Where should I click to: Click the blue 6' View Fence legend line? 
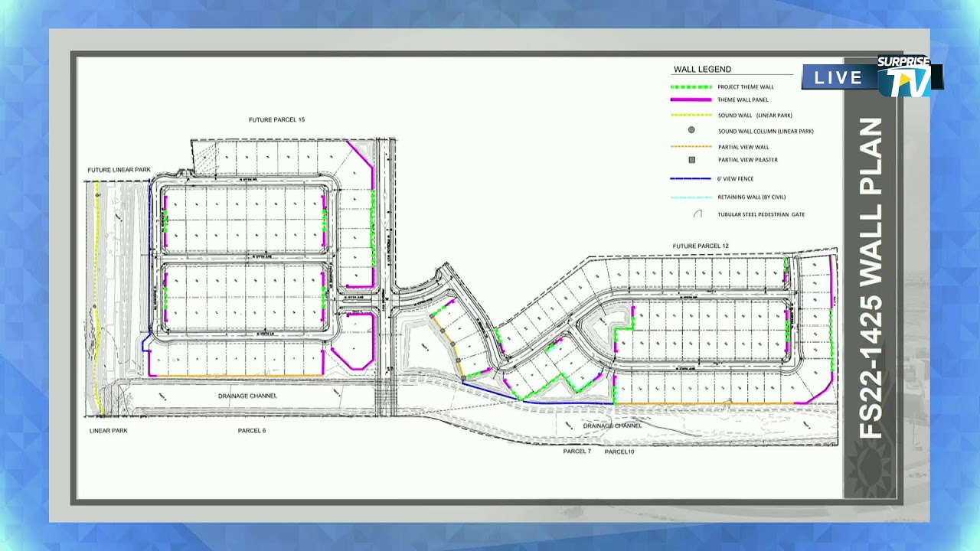pyautogui.click(x=691, y=179)
